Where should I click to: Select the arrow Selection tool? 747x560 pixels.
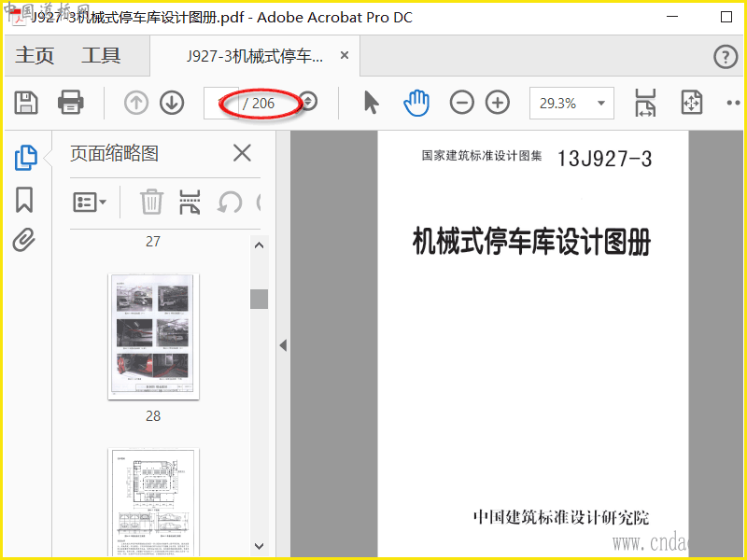(371, 103)
